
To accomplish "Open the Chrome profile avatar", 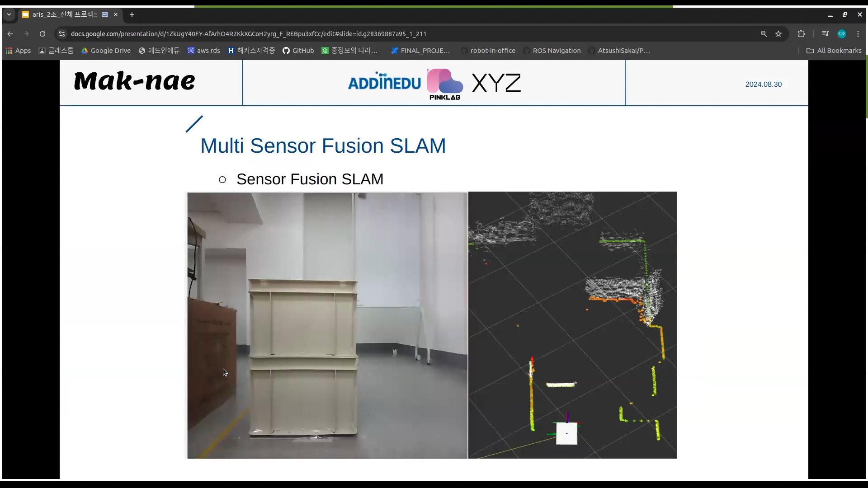I will coord(841,34).
